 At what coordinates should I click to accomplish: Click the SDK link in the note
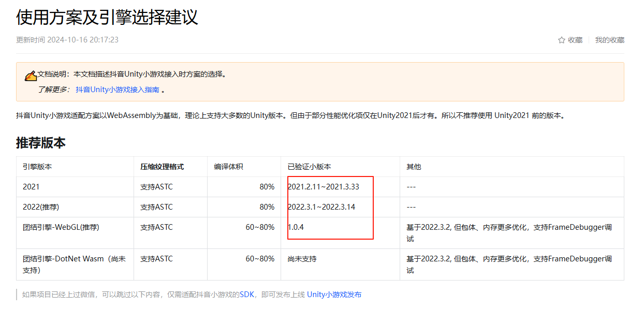(x=246, y=295)
